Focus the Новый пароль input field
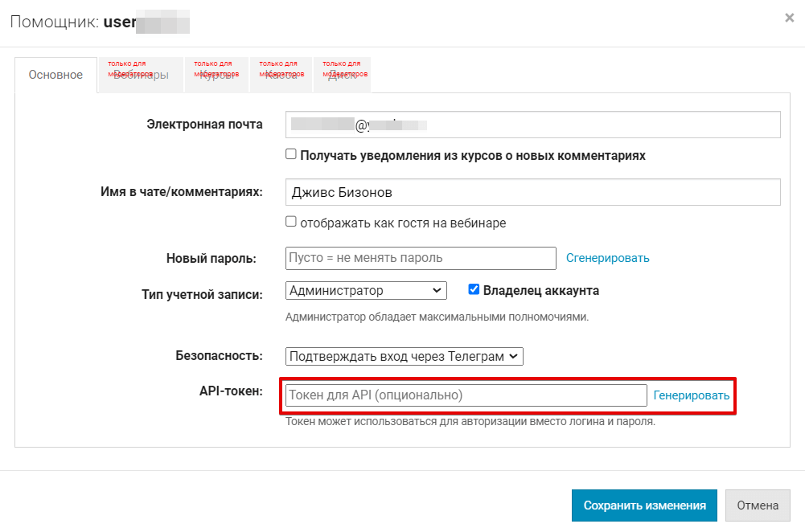The height and width of the screenshot is (532, 805). click(x=421, y=258)
